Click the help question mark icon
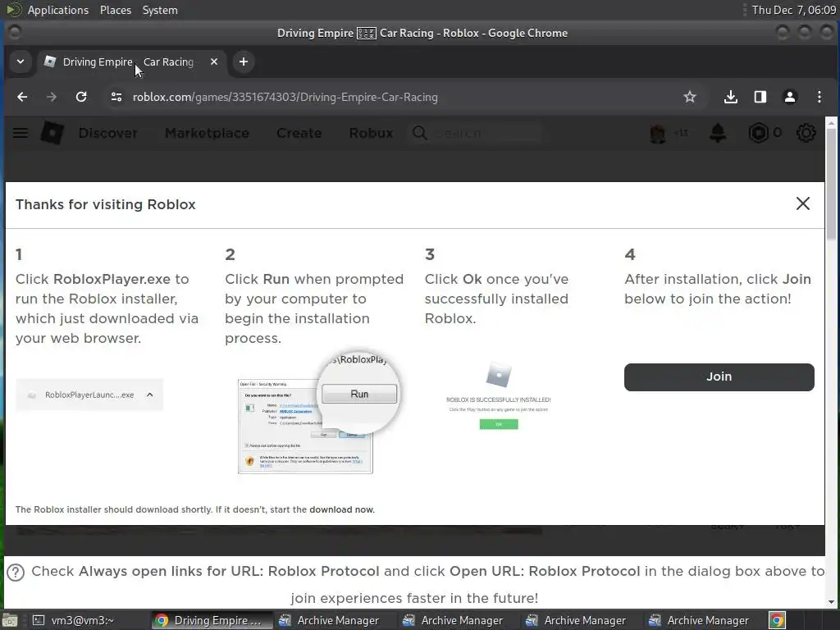This screenshot has height=630, width=840. click(16, 572)
